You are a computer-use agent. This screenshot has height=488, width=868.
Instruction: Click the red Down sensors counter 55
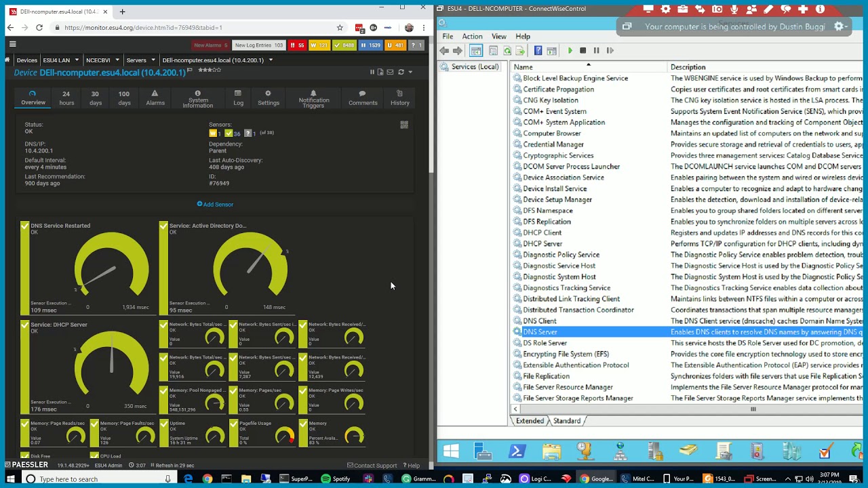pyautogui.click(x=297, y=45)
